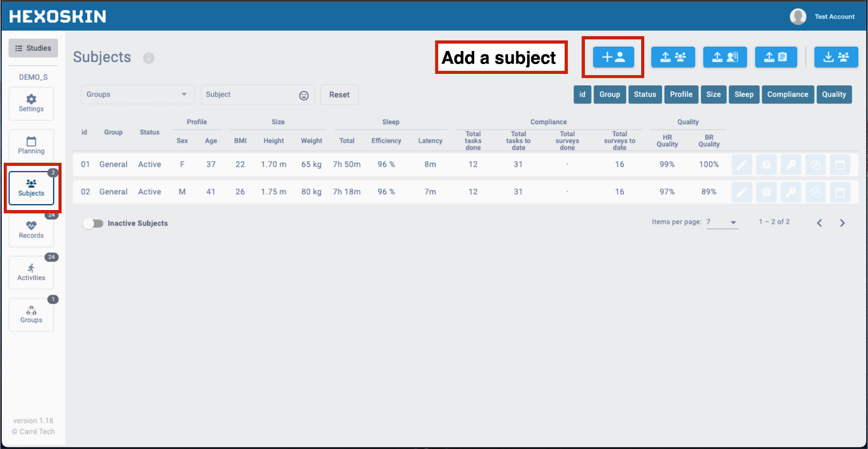Open the info icon beside Subjects title
The width and height of the screenshot is (868, 449).
coord(149,58)
